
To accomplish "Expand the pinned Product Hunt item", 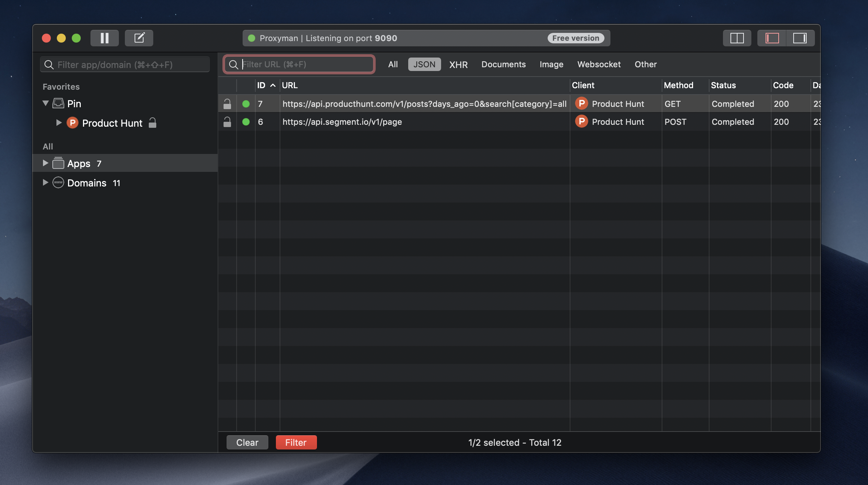I will 59,123.
